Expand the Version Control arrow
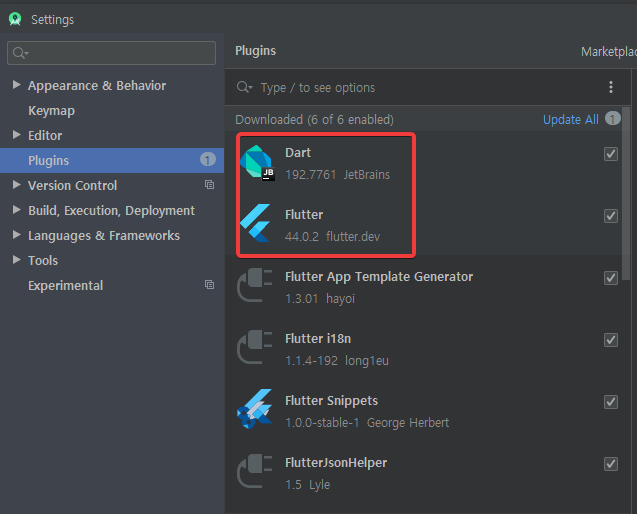This screenshot has height=514, width=637. tap(17, 184)
